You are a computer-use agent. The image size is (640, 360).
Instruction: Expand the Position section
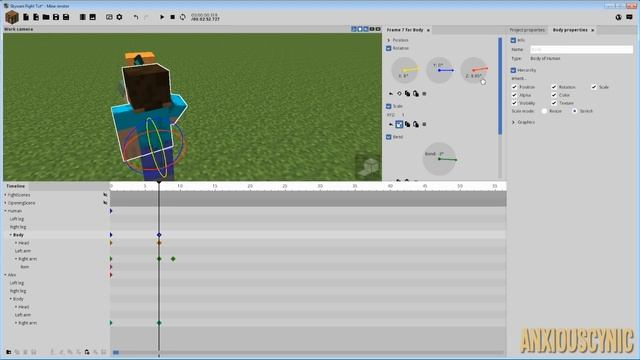click(x=389, y=40)
